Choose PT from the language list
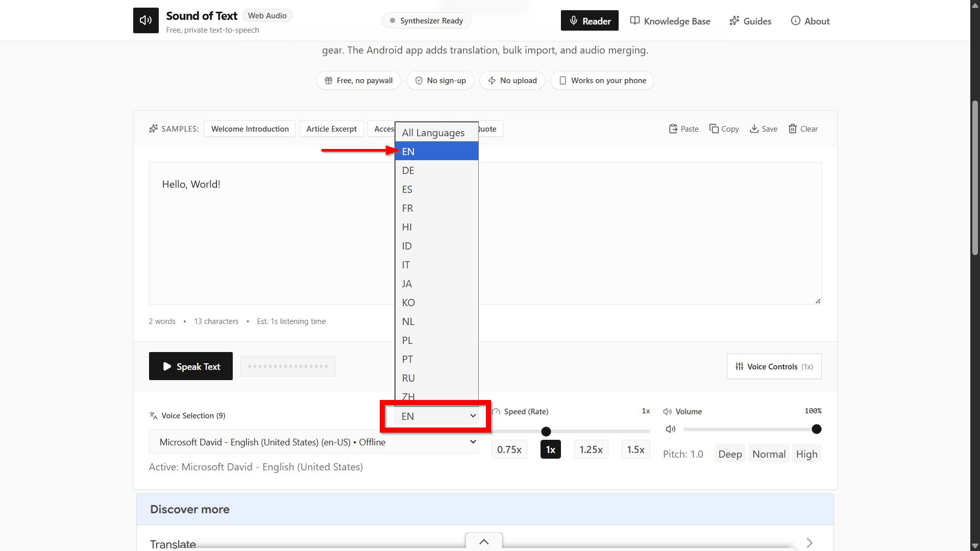This screenshot has width=980, height=551. pos(436,359)
